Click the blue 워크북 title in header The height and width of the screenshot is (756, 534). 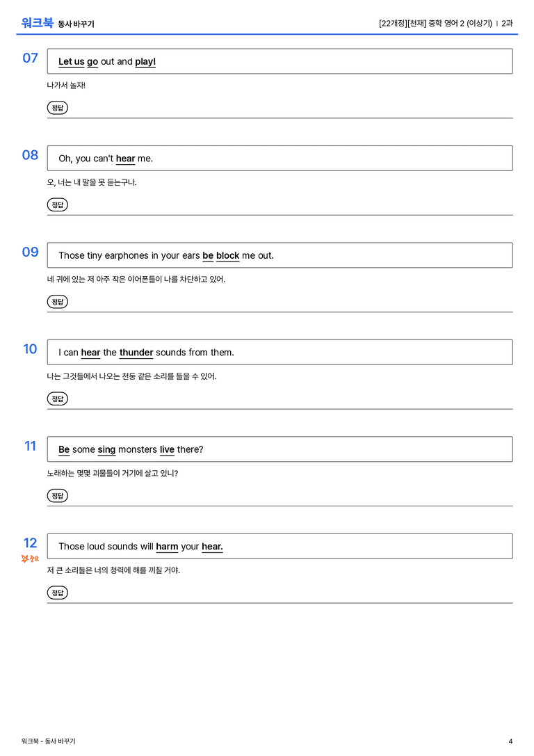click(x=37, y=23)
